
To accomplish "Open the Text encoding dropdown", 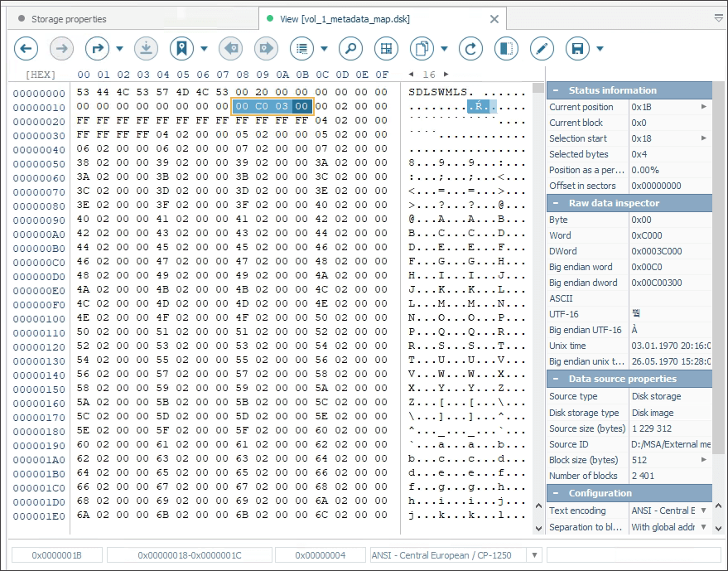I will (x=704, y=511).
